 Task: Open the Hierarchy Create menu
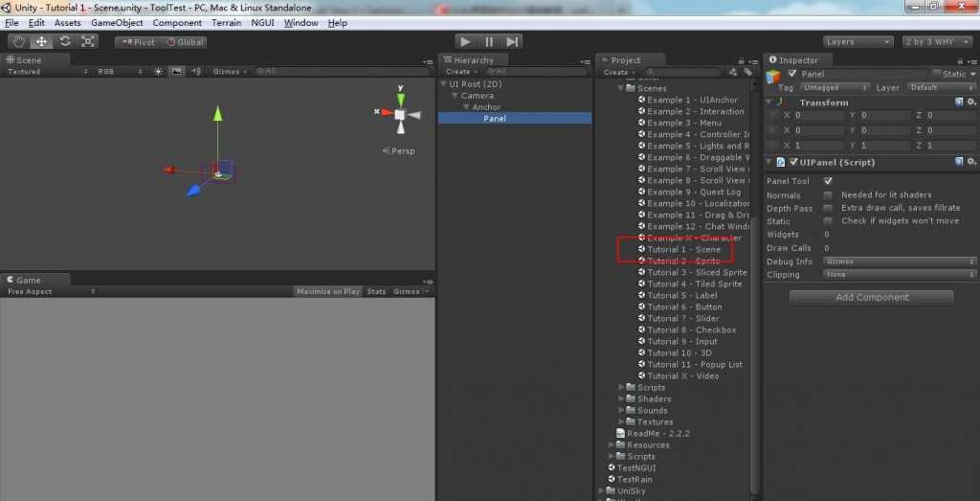pyautogui.click(x=460, y=72)
